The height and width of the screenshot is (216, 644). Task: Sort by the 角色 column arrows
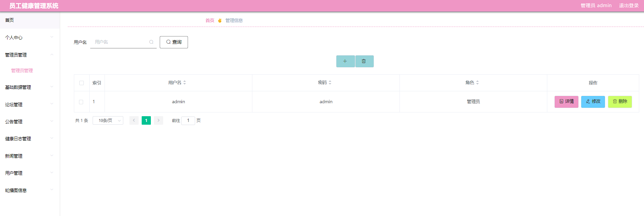tap(477, 83)
